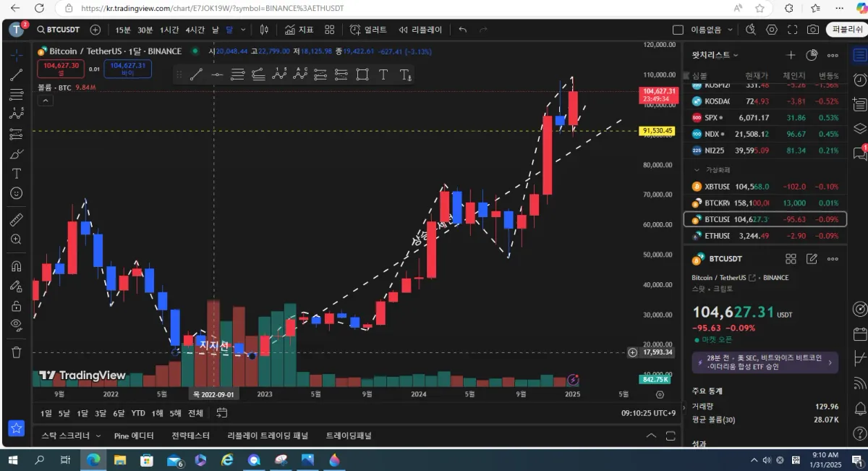Enter fullscreen mode
Image resolution: width=868 pixels, height=471 pixels.
click(793, 30)
